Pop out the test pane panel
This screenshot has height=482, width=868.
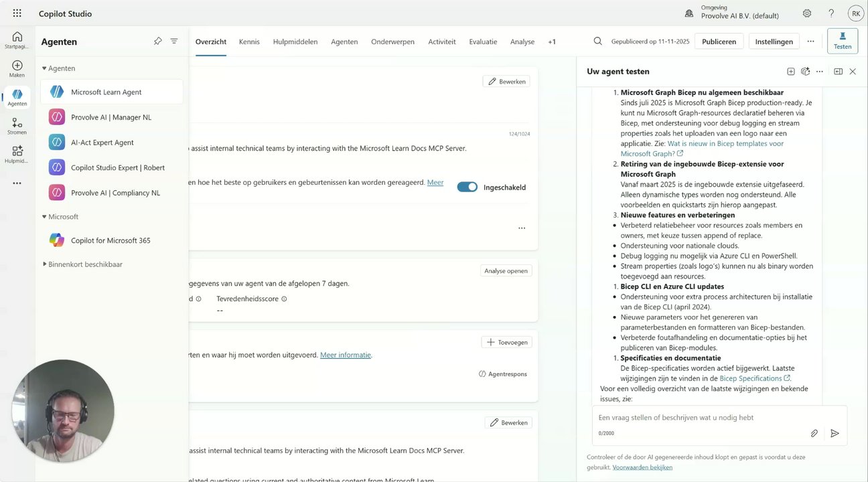[x=838, y=72]
